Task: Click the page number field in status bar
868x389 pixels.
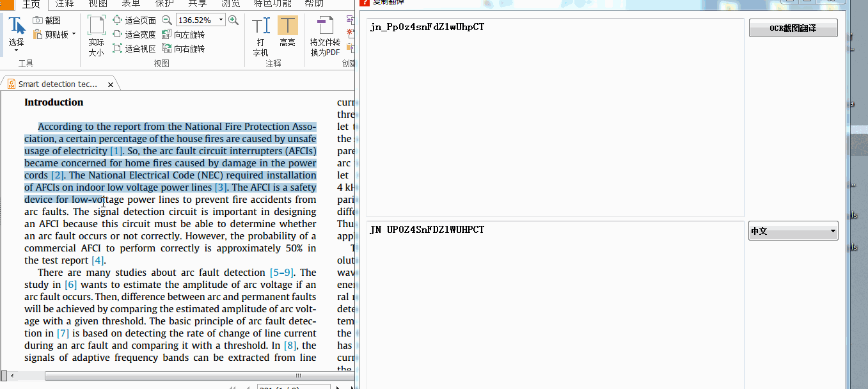Action: click(x=294, y=387)
